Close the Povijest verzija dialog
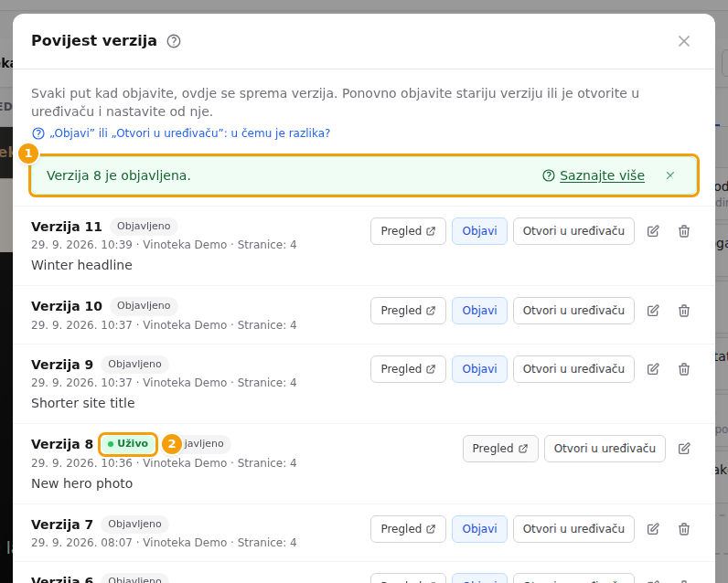This screenshot has width=728, height=583. click(x=683, y=41)
